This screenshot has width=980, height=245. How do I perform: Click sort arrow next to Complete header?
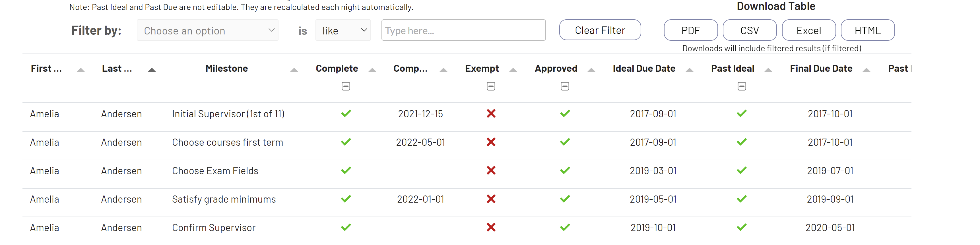click(372, 70)
